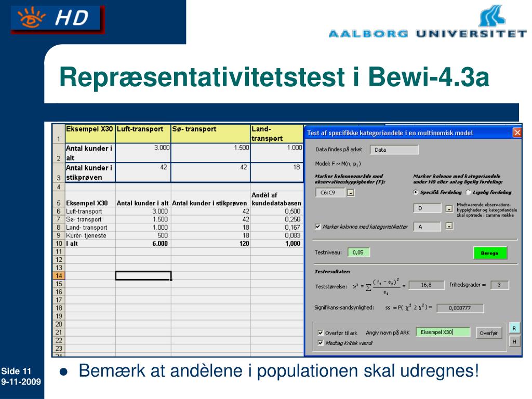Click the Testniveau 0,05 field
The image size is (532, 399).
(358, 252)
